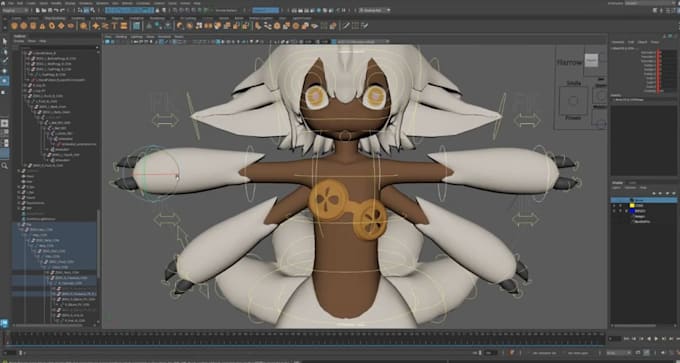This screenshot has width=680, height=363.
Task: Click the Open Scene icon in status line
Action: point(44,10)
